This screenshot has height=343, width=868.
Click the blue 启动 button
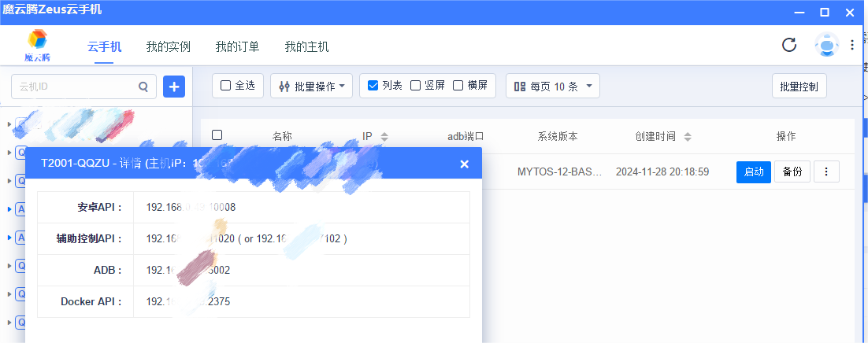click(754, 171)
